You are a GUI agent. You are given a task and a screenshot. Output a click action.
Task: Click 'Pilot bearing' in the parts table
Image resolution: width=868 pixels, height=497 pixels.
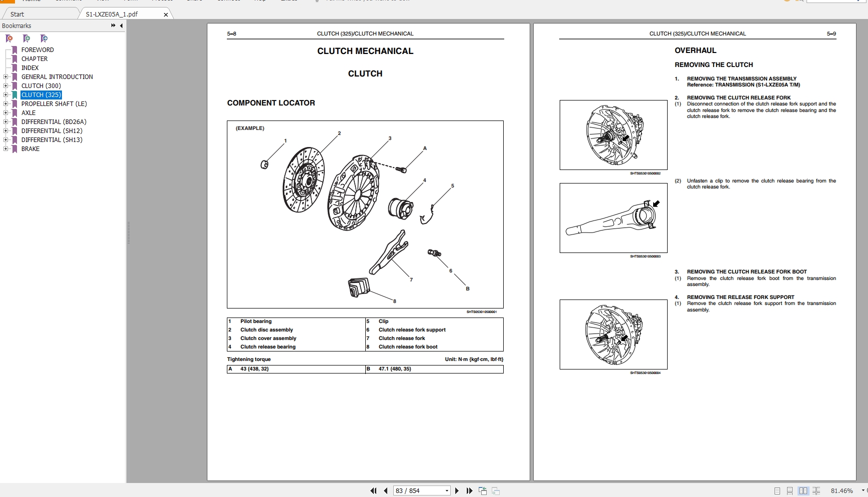(x=256, y=321)
